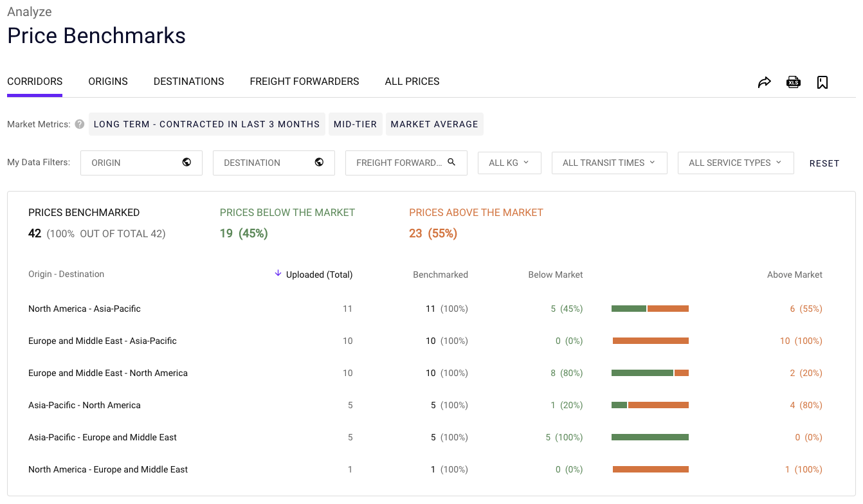The height and width of the screenshot is (504, 863).
Task: Click the Asia-Pacific - Europe and Middle East green bar
Action: (650, 437)
